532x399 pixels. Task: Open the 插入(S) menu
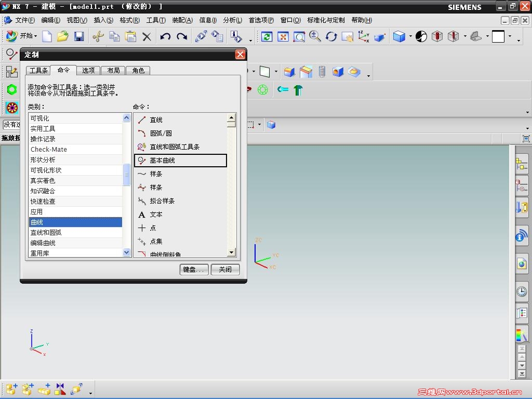[x=103, y=20]
